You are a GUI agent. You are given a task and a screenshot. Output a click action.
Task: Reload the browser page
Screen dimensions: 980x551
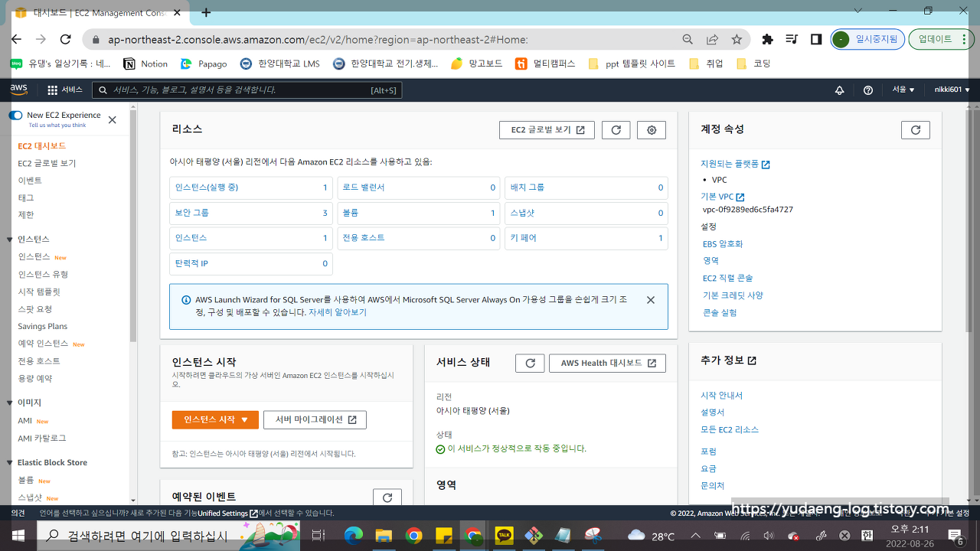coord(65,39)
